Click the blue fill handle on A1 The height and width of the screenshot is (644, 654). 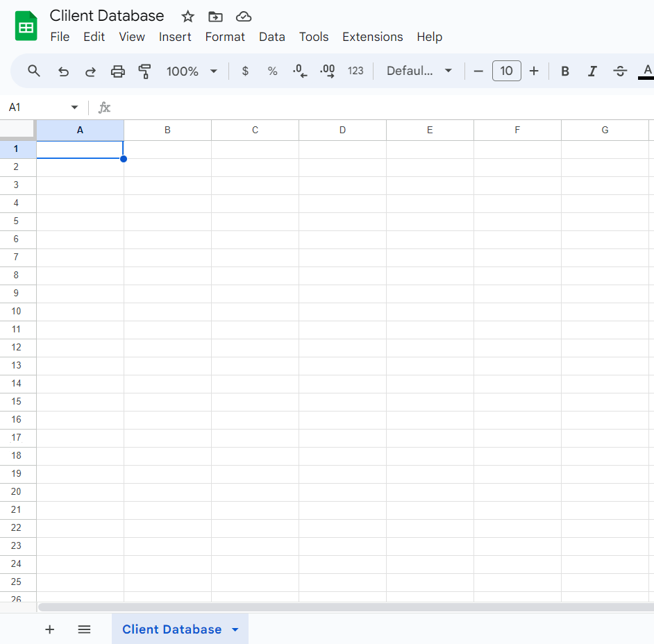click(x=124, y=159)
